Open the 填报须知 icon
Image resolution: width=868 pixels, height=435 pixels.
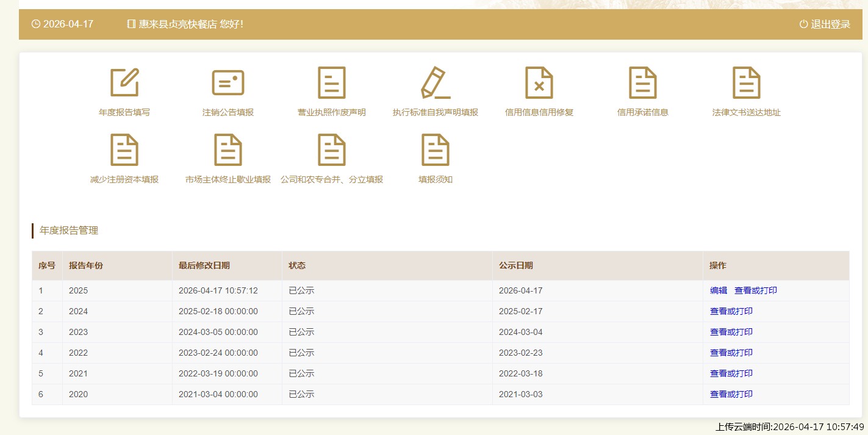436,150
